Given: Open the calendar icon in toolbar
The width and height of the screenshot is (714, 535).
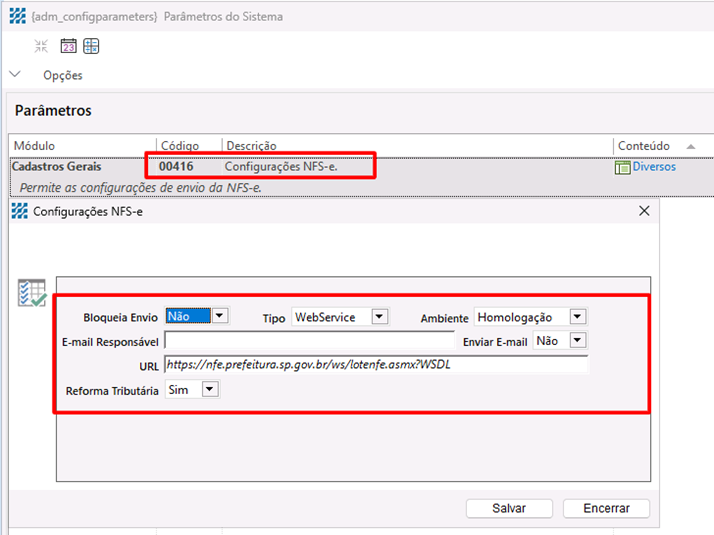Looking at the screenshot, I should pyautogui.click(x=68, y=46).
